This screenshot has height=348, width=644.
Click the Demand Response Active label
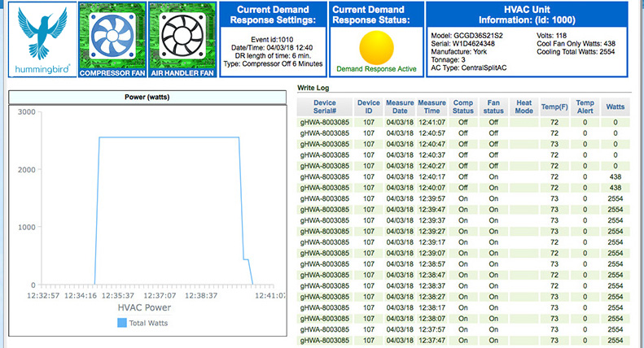376,69
